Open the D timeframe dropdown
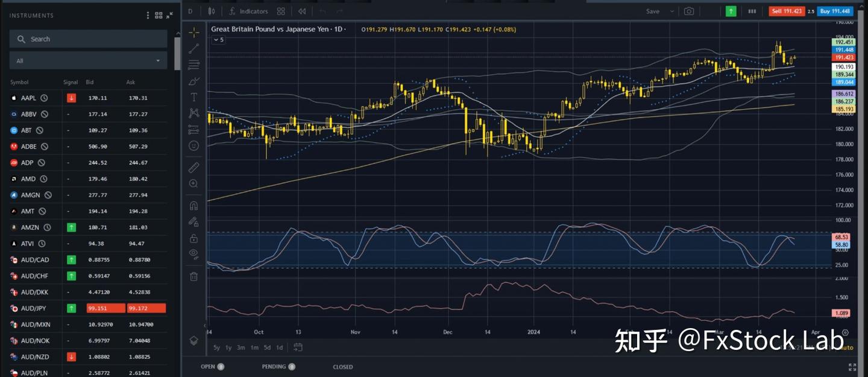This screenshot has height=377, width=868. [189, 11]
